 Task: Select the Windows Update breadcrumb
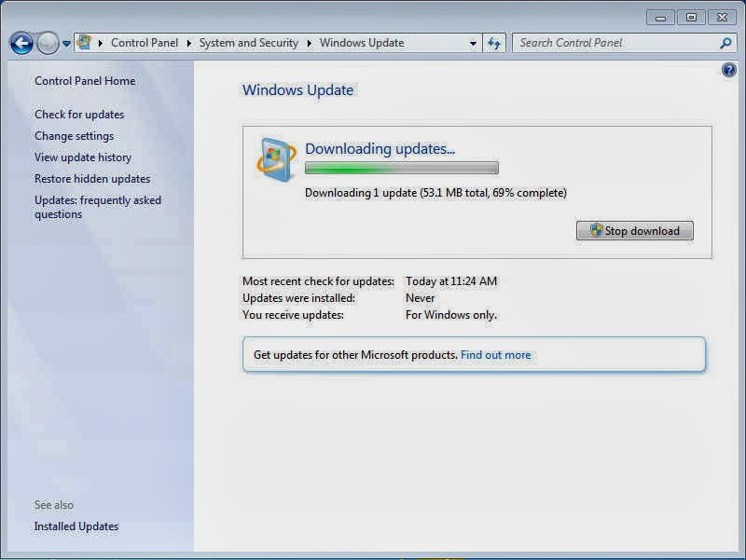[362, 43]
